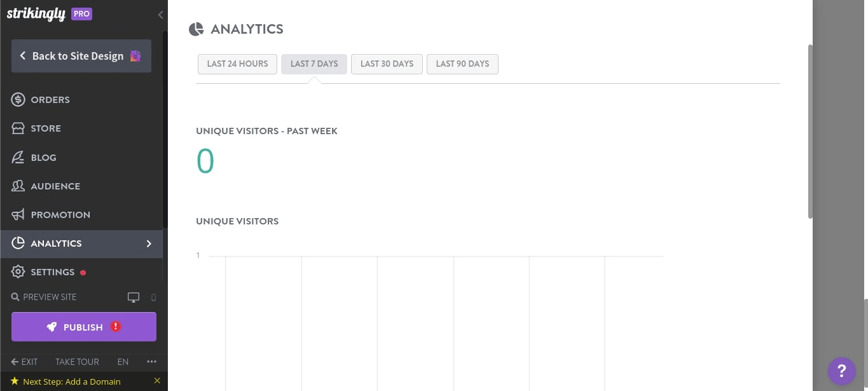Screen dimensions: 868x391
Task: Select the Analytics pie chart icon
Action: 18,243
